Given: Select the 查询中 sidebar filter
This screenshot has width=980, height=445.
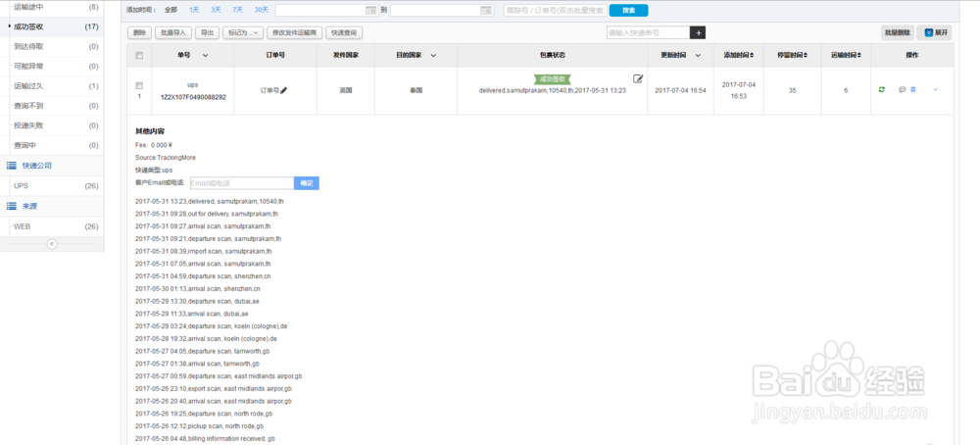Looking at the screenshot, I should 52,146.
